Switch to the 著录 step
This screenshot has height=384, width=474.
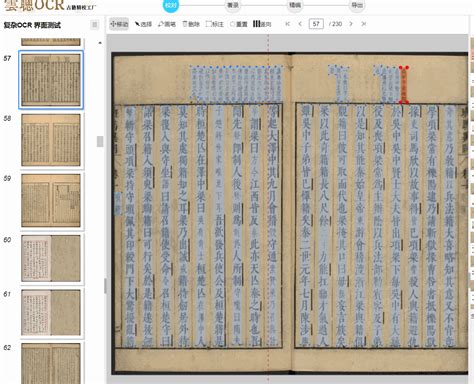pyautogui.click(x=233, y=5)
